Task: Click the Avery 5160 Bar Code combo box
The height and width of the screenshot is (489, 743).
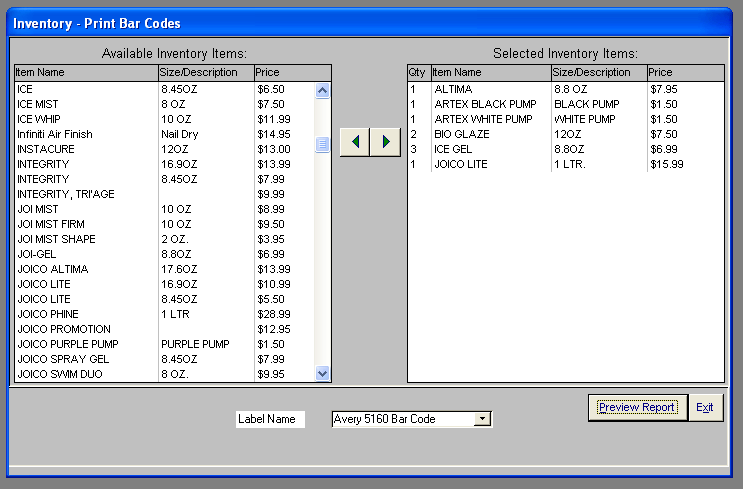Action: [x=412, y=419]
